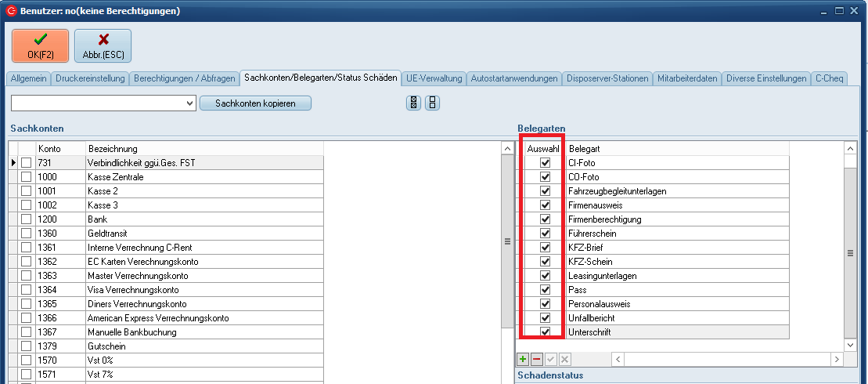
Task: Click the Sachkonten kopieren button
Action: coord(255,103)
